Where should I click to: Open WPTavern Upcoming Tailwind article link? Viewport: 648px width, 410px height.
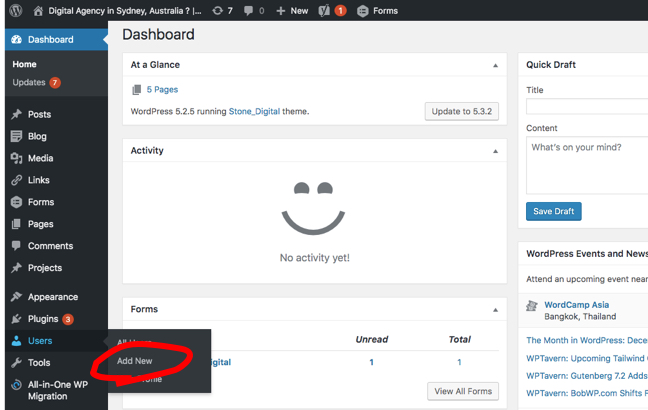coord(587,358)
